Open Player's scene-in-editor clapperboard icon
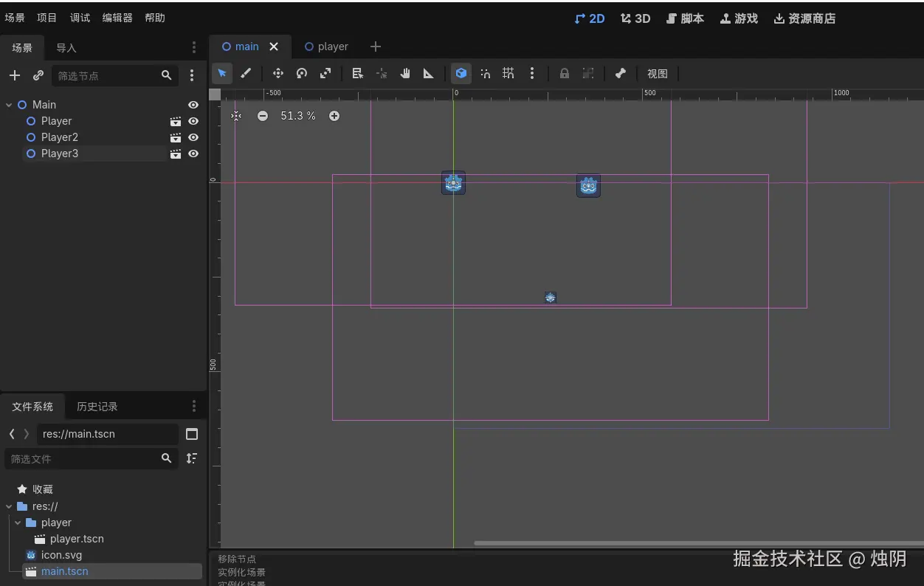This screenshot has height=586, width=924. click(176, 121)
